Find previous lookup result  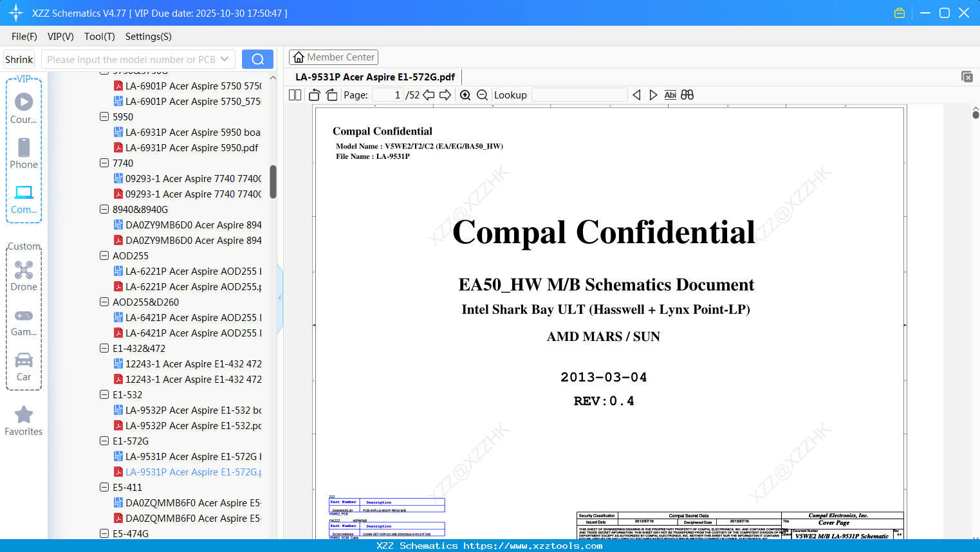[636, 95]
